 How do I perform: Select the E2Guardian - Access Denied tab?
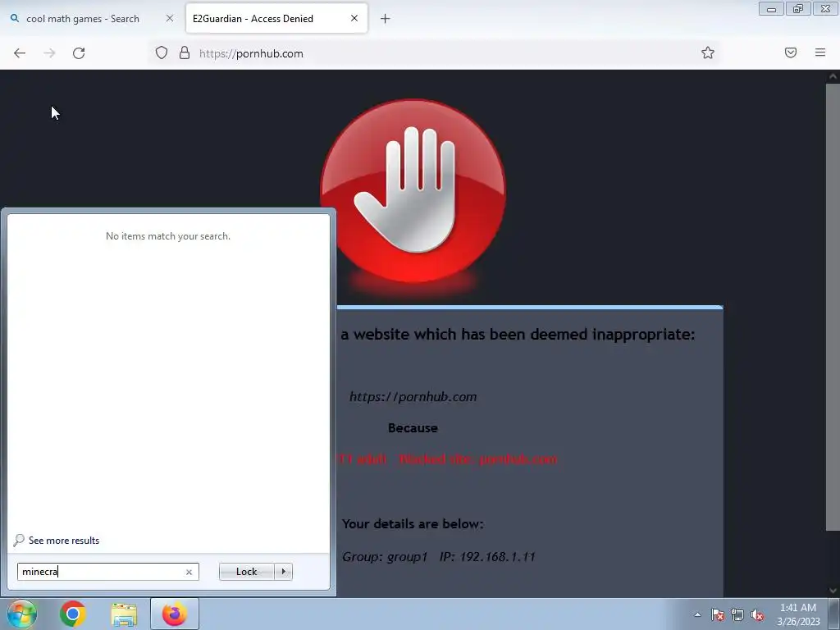(253, 19)
